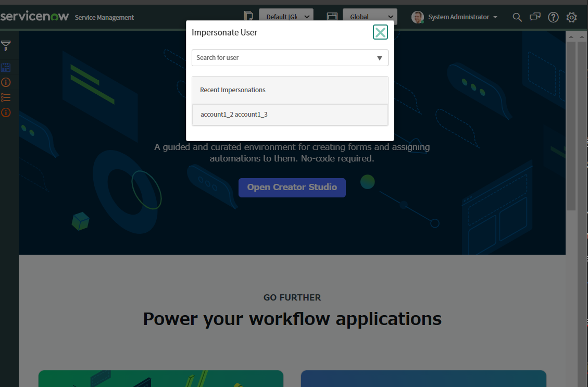Open the Search for user dropdown
Image resolution: width=588 pixels, height=387 pixels.
point(380,58)
